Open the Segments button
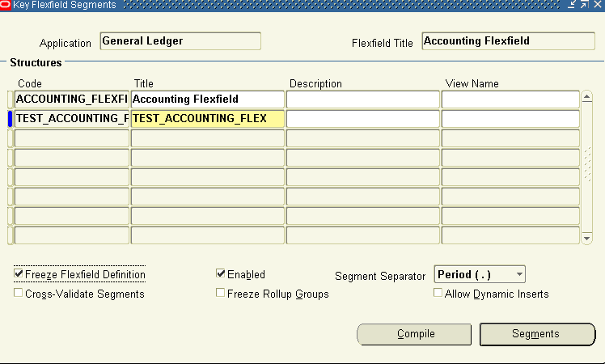 [538, 334]
